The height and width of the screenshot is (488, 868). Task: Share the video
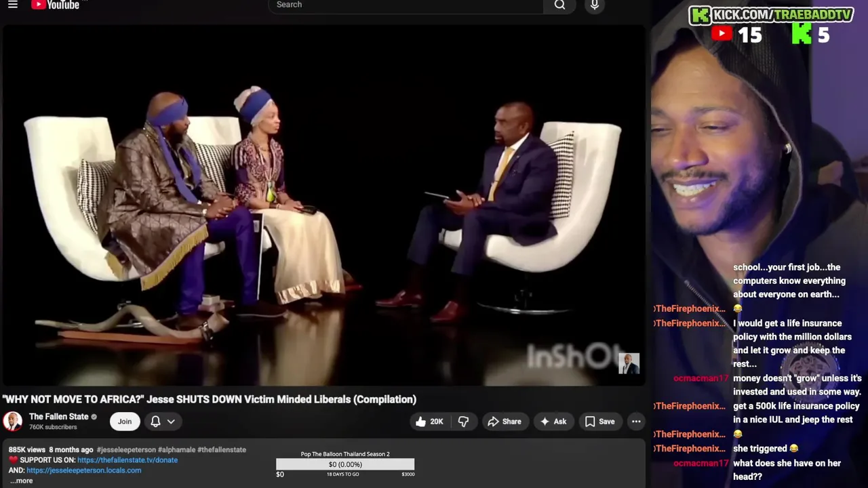pyautogui.click(x=505, y=422)
